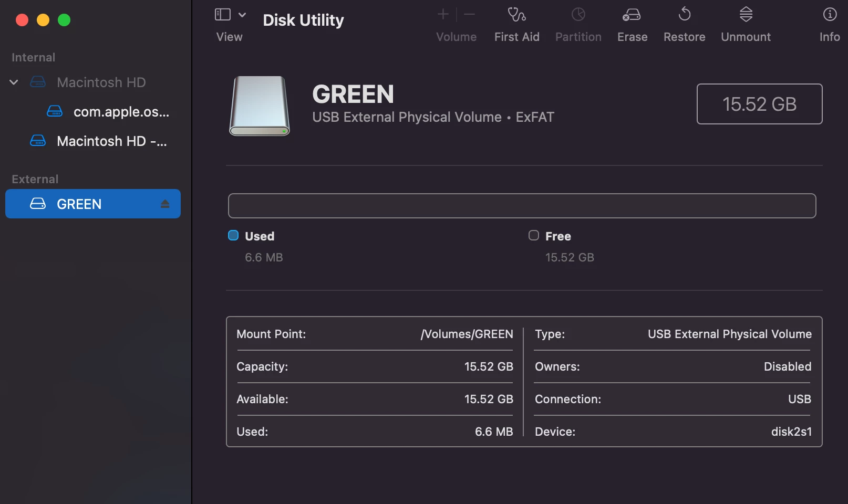The image size is (848, 504).
Task: Click the Capacity 15.52 GB table value
Action: [489, 366]
